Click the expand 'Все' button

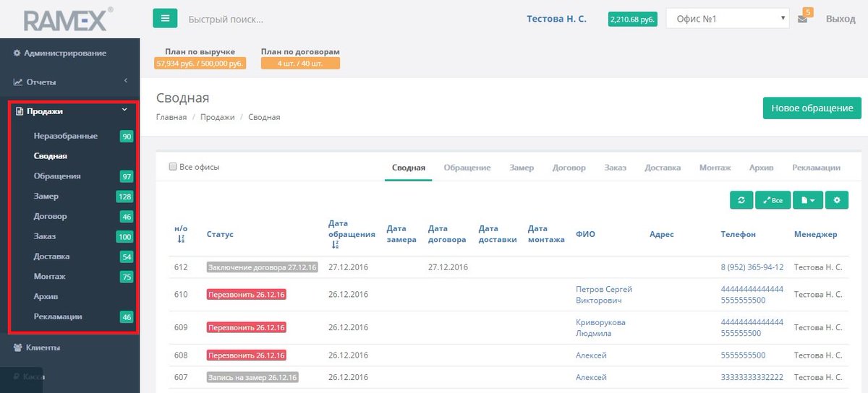(773, 200)
